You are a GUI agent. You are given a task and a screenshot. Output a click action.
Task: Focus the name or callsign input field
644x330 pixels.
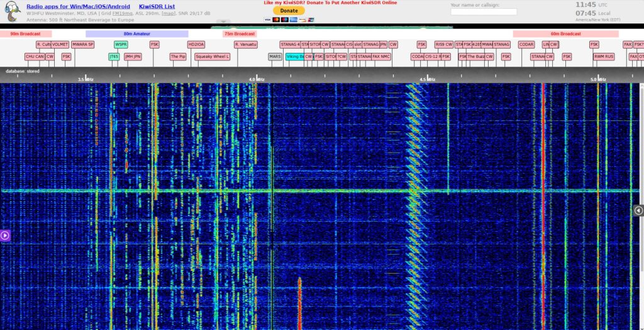click(484, 12)
